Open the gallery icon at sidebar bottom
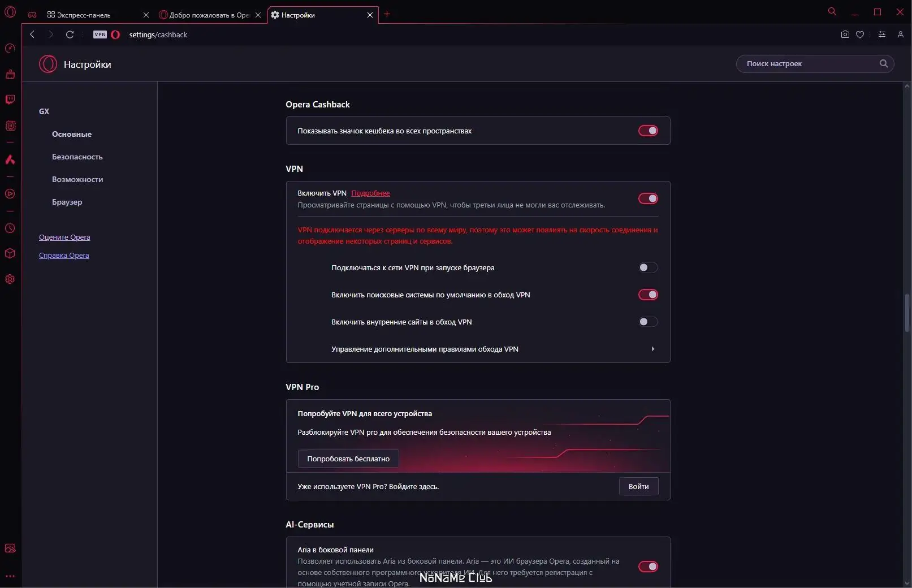 10,548
